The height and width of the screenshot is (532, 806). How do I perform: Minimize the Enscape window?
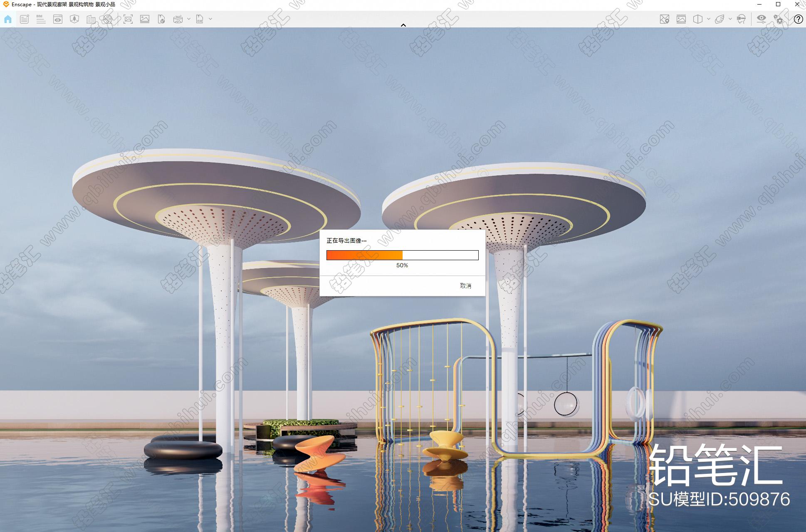point(759,5)
